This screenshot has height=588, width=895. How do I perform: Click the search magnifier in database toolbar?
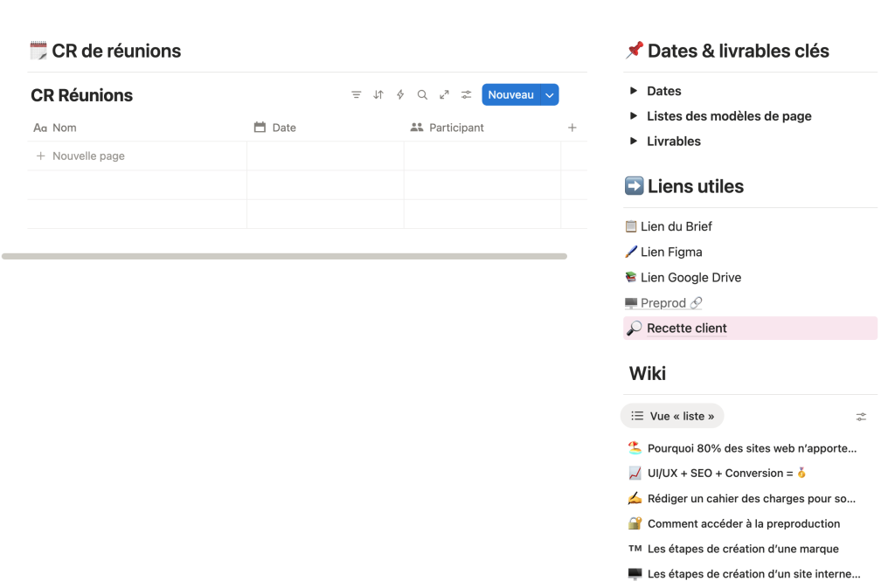pyautogui.click(x=422, y=95)
